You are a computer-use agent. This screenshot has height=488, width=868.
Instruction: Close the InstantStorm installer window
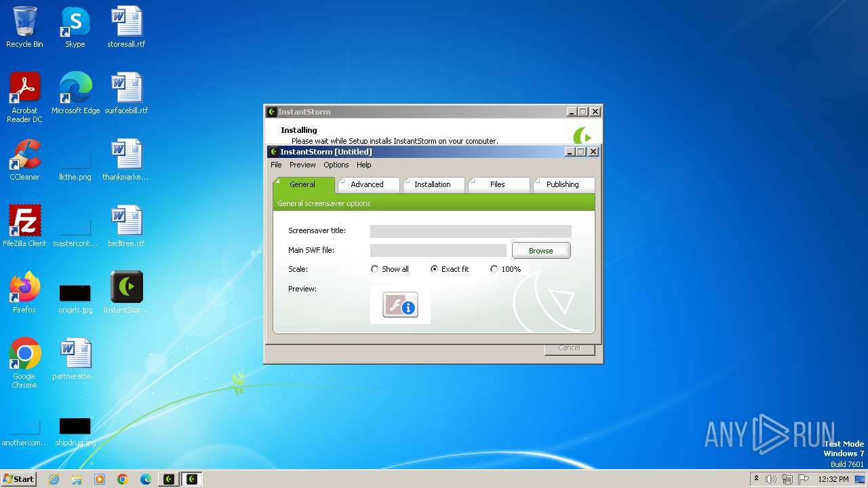pos(595,112)
